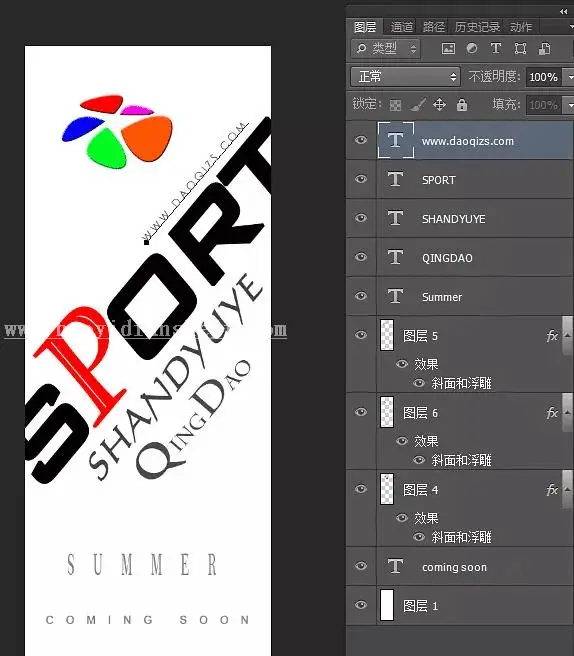Toggle 效果 visibility under 图层 5

[x=402, y=364]
